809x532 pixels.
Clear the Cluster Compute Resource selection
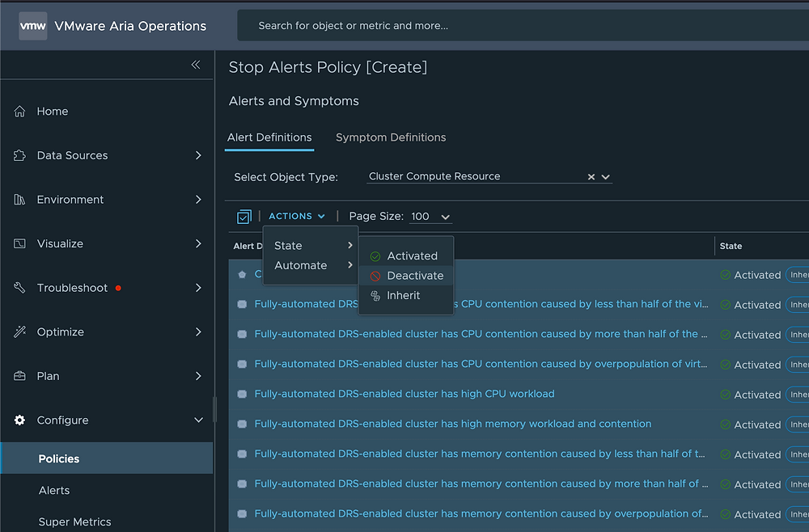click(x=591, y=177)
